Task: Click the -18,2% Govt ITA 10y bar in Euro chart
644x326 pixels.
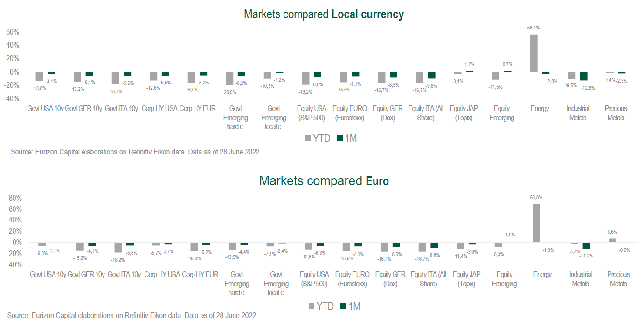Action: coord(118,247)
